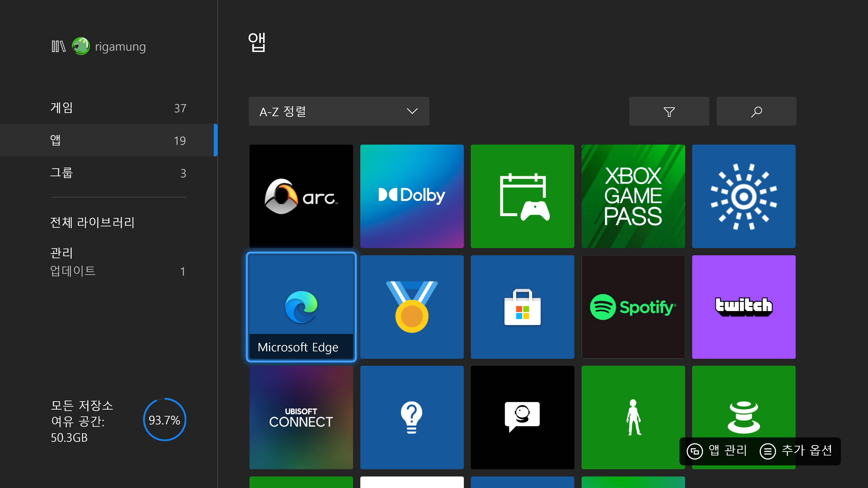
Task: Click the 93.7% storage usage ring
Action: tap(164, 420)
